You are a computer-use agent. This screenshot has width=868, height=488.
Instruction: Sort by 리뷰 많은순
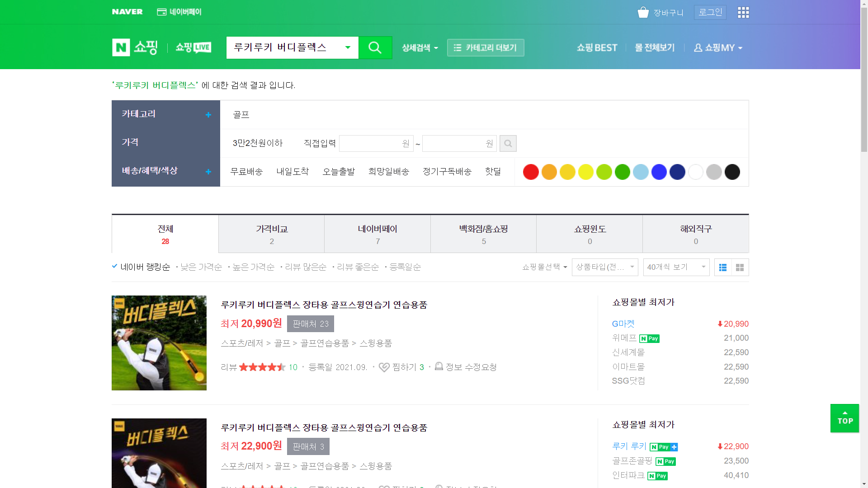(306, 267)
